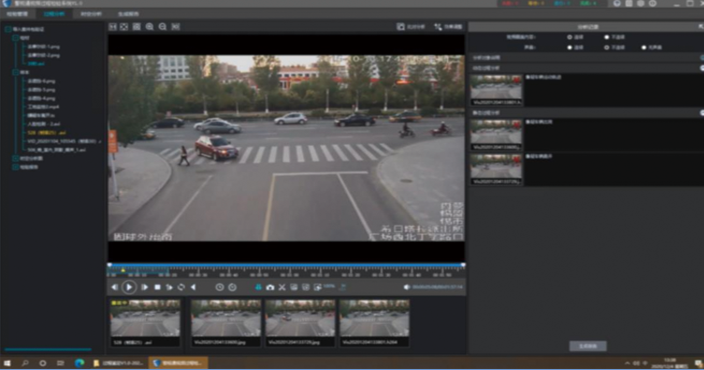Screen dimensions: 704x370
Task: Click the camera snapshot icon
Action: click(x=270, y=287)
